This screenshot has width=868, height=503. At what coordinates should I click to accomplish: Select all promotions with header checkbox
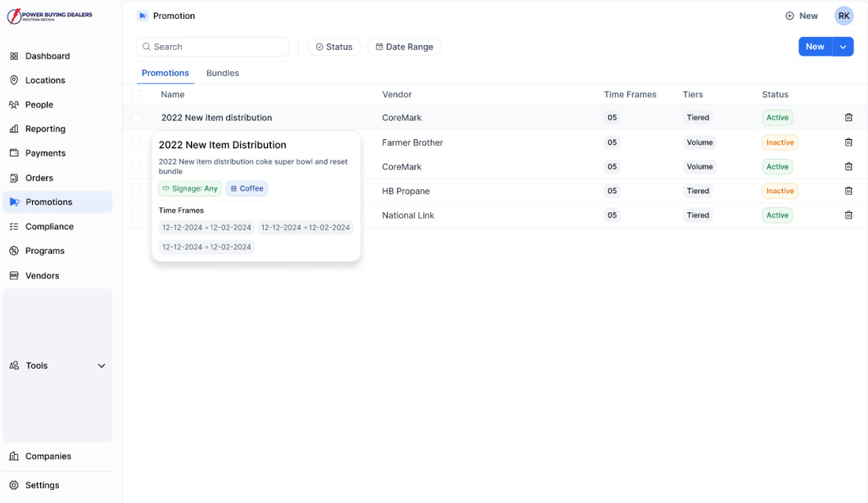coord(137,95)
